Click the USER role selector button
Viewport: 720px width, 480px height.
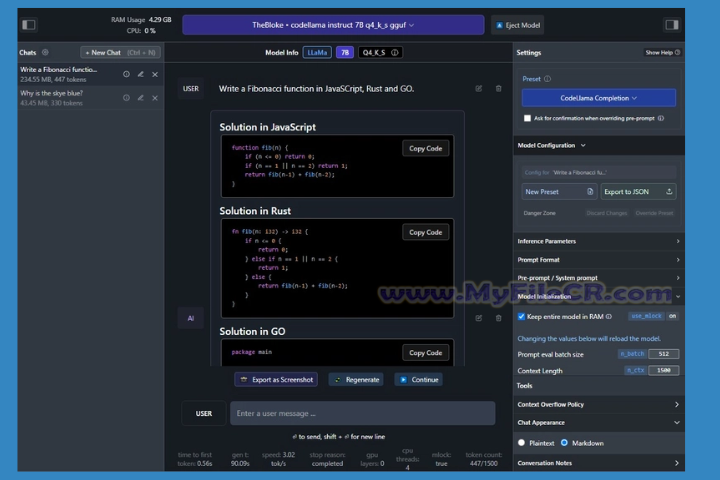[x=204, y=413]
